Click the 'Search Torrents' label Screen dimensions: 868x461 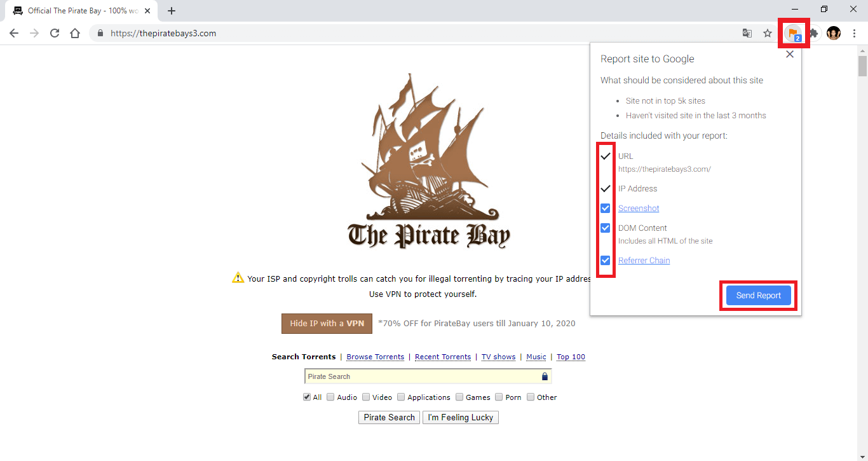click(304, 357)
